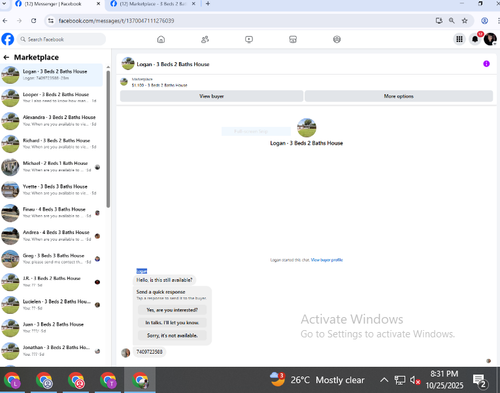This screenshot has height=393, width=500.
Task: Open the Lucielen - 3 Beds 2 Baths chat
Action: pyautogui.click(x=52, y=304)
